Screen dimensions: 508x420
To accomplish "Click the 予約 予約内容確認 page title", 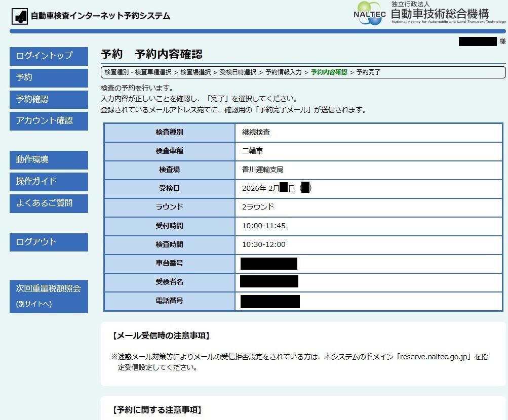I will (x=151, y=54).
